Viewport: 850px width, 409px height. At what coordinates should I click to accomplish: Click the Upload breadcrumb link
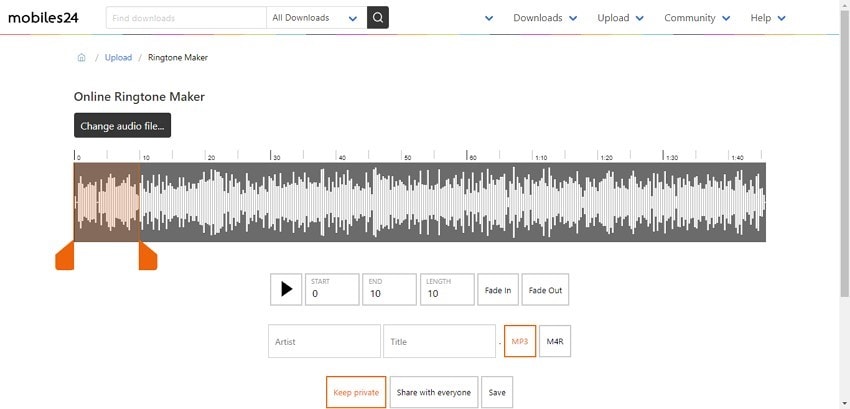pos(118,57)
